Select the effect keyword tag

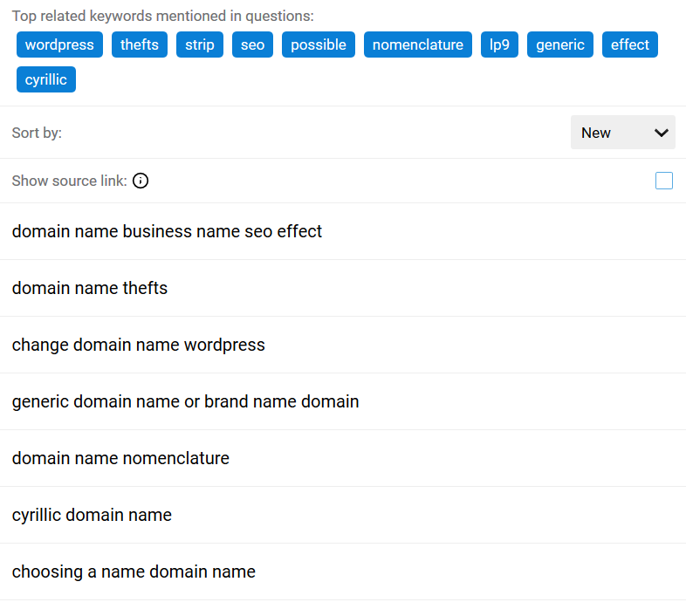(630, 44)
